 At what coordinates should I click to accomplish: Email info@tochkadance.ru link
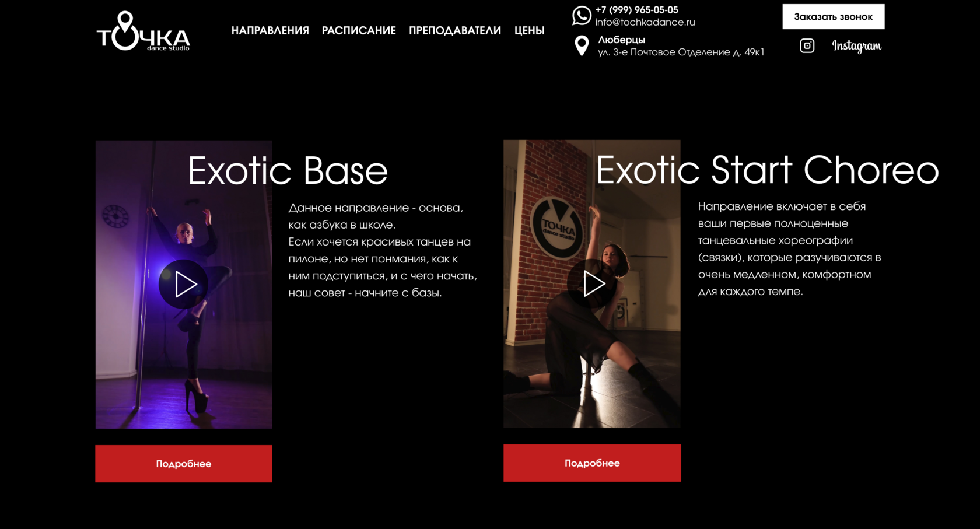[645, 22]
